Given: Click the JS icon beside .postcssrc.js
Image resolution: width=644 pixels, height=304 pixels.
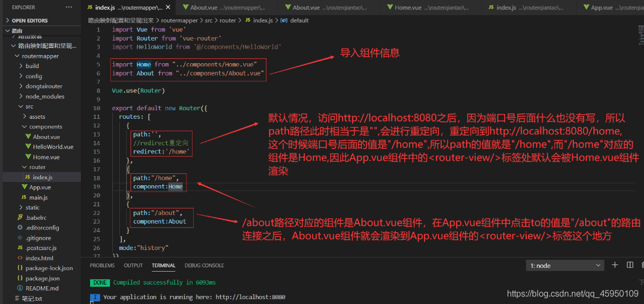Looking at the screenshot, I should 20,248.
